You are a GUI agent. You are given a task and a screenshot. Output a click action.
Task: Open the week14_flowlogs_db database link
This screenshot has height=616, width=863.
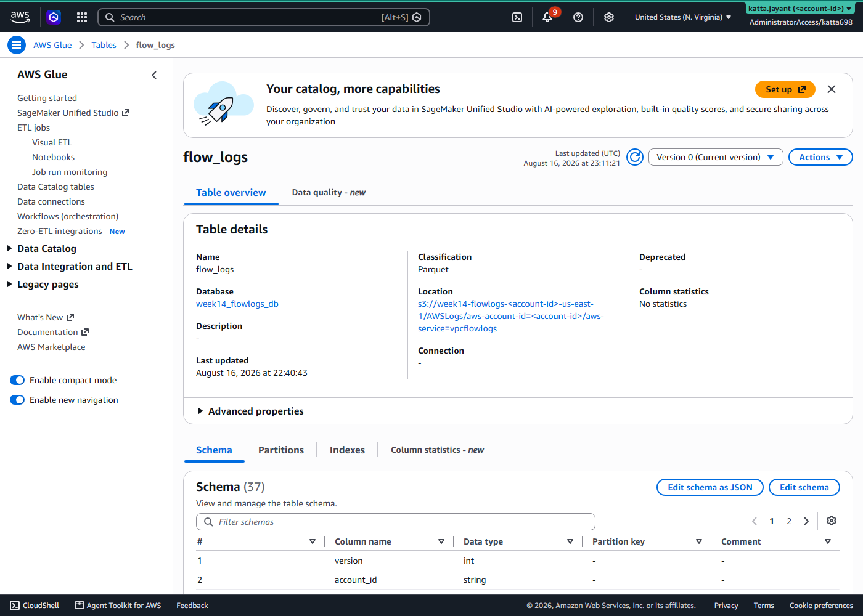pyautogui.click(x=237, y=304)
